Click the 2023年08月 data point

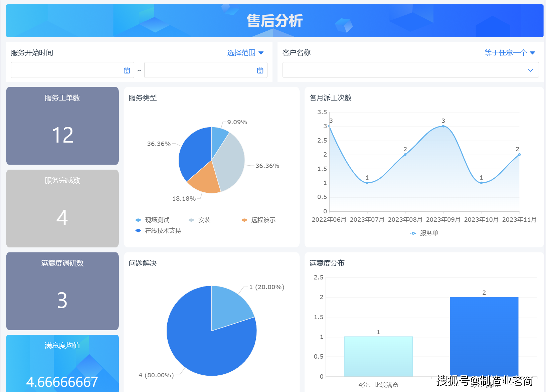pos(405,155)
